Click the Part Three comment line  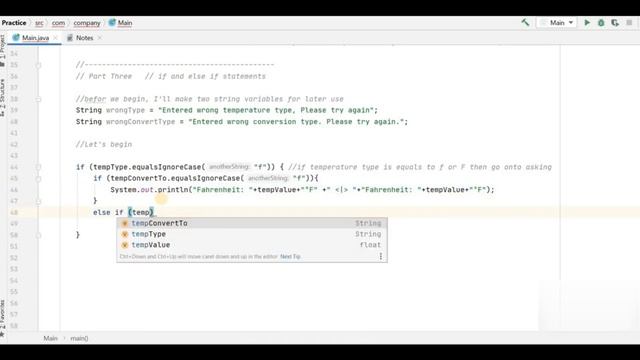(x=171, y=76)
